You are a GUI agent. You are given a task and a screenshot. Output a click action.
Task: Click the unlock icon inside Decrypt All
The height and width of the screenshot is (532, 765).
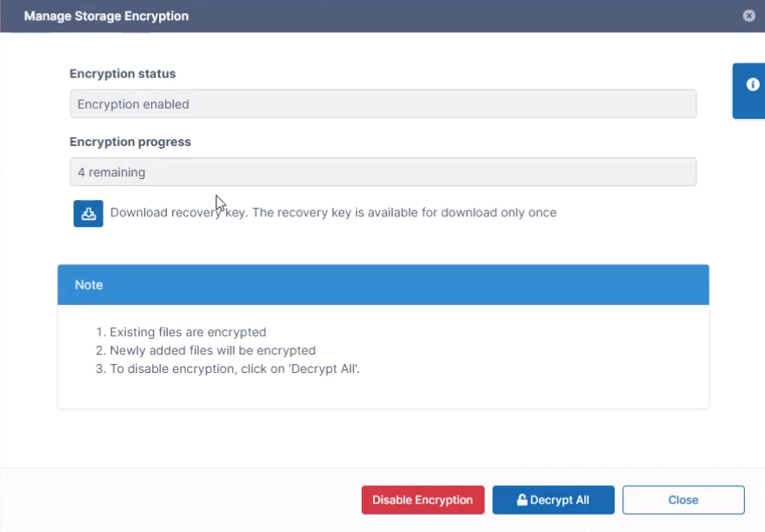pyautogui.click(x=522, y=500)
